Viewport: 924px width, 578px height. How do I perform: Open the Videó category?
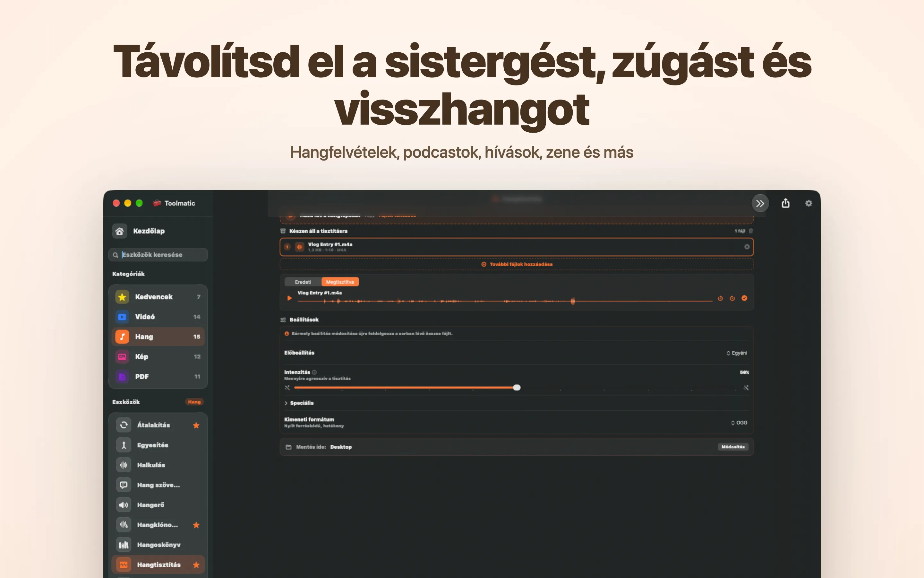158,317
